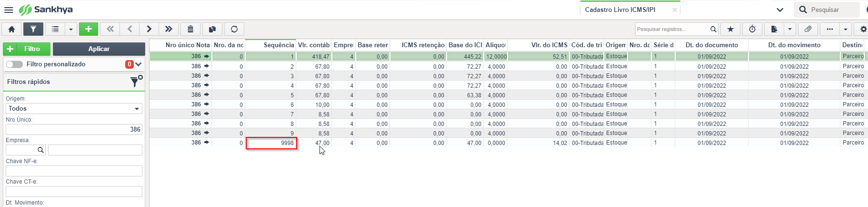Close the Cadastro Livro ICMS/IPI tab
The image size is (868, 207).
coord(675,10)
